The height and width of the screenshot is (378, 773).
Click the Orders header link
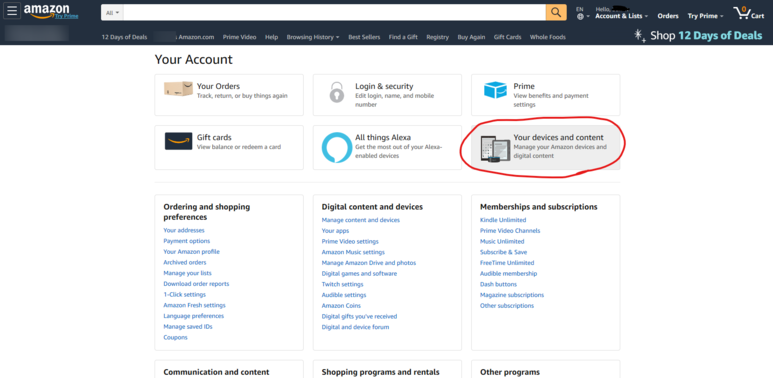click(668, 16)
